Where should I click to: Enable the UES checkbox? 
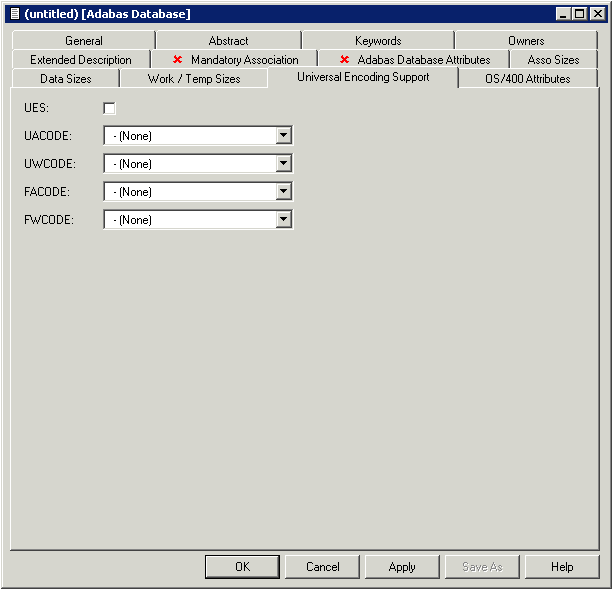point(109,108)
